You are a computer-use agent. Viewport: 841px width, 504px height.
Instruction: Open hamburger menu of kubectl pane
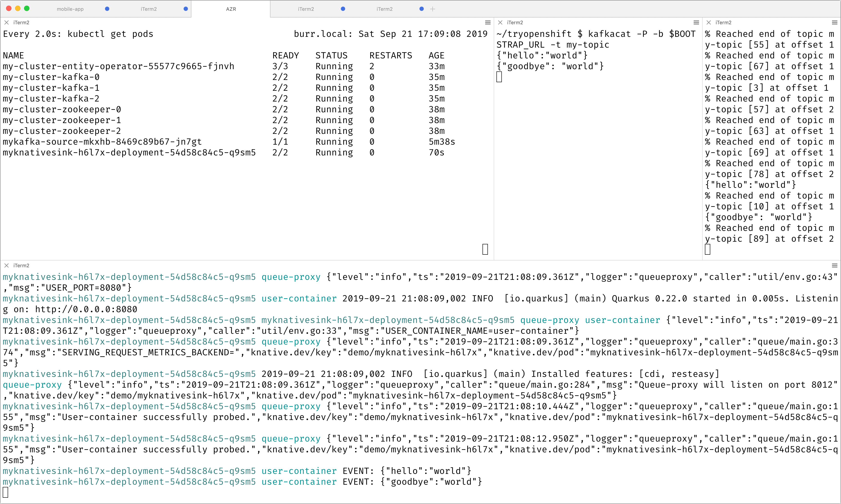[487, 22]
